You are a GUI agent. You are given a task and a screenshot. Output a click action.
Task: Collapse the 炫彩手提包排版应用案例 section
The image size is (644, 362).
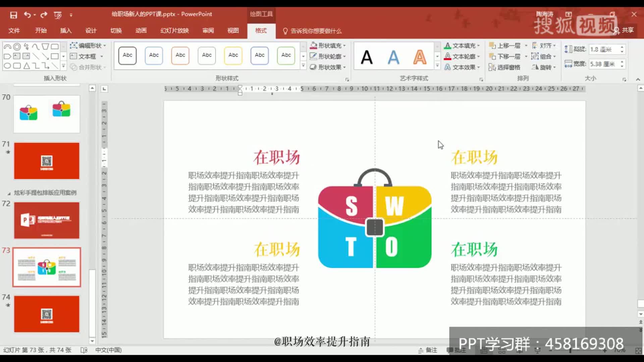click(x=9, y=193)
